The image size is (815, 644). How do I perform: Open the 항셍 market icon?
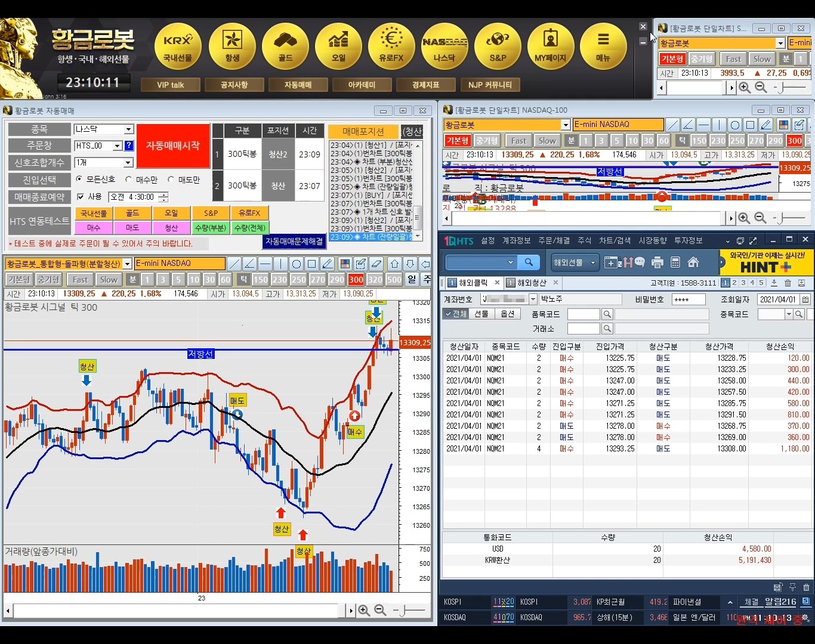pyautogui.click(x=232, y=47)
